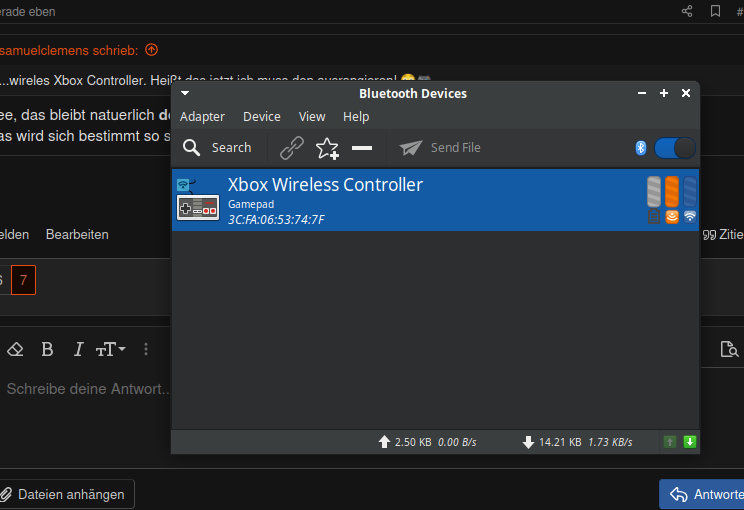This screenshot has width=744, height=510.
Task: Click the remove device minus icon
Action: click(x=362, y=148)
